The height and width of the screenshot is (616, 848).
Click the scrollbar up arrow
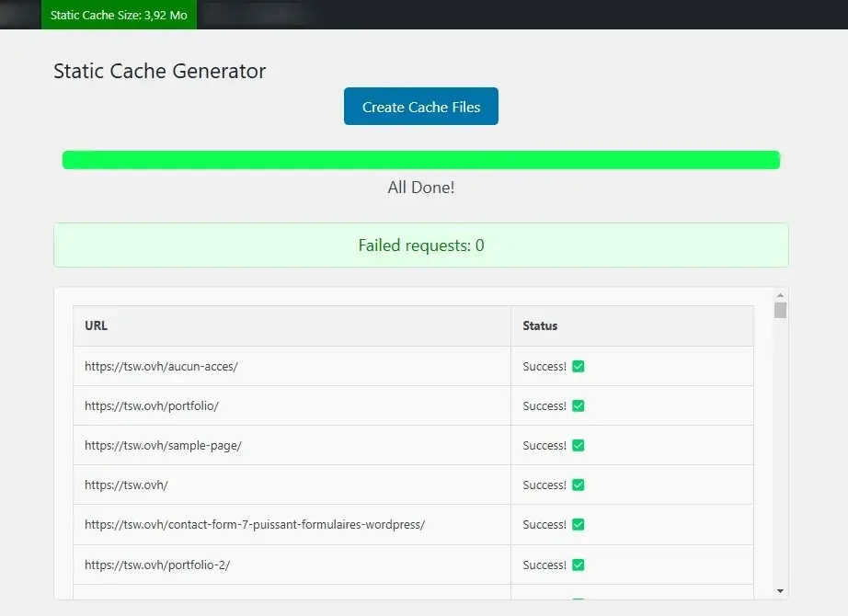pos(780,295)
